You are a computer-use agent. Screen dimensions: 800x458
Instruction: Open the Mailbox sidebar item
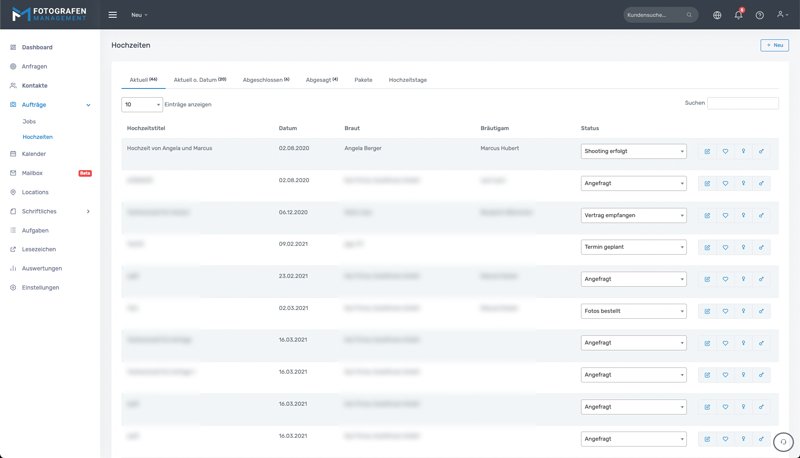[x=32, y=173]
